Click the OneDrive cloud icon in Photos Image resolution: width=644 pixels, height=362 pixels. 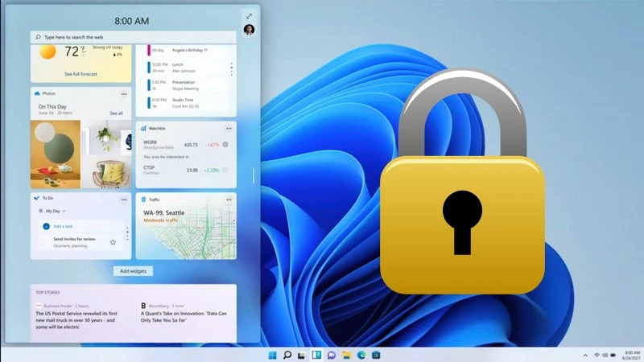[x=37, y=93]
